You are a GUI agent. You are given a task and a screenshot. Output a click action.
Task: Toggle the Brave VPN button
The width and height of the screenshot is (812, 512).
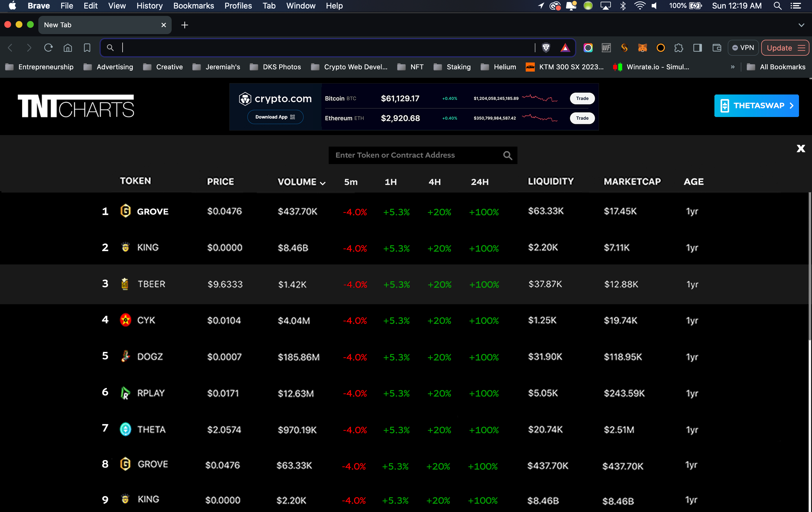[x=743, y=48]
